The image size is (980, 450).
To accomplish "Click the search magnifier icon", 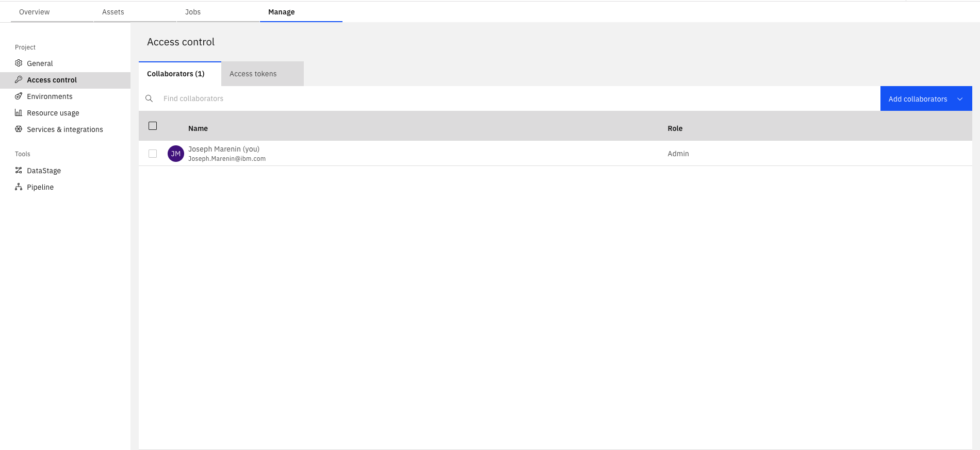I will [x=149, y=98].
